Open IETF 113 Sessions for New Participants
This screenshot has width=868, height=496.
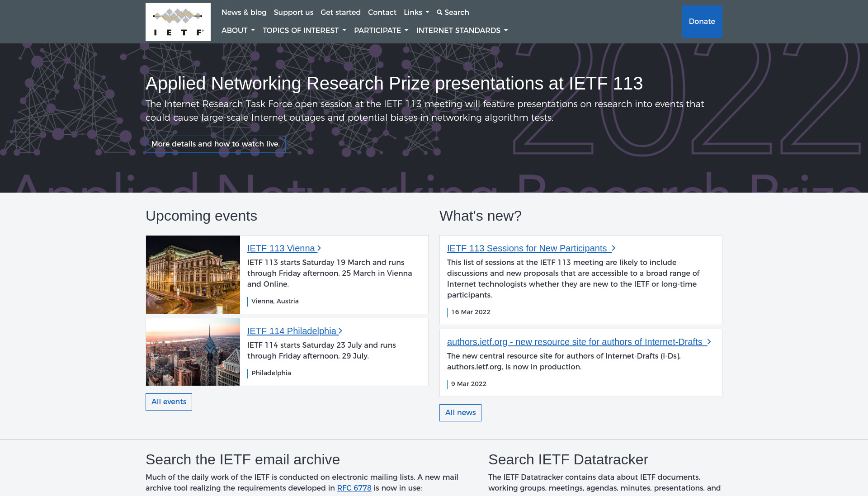[x=531, y=248]
